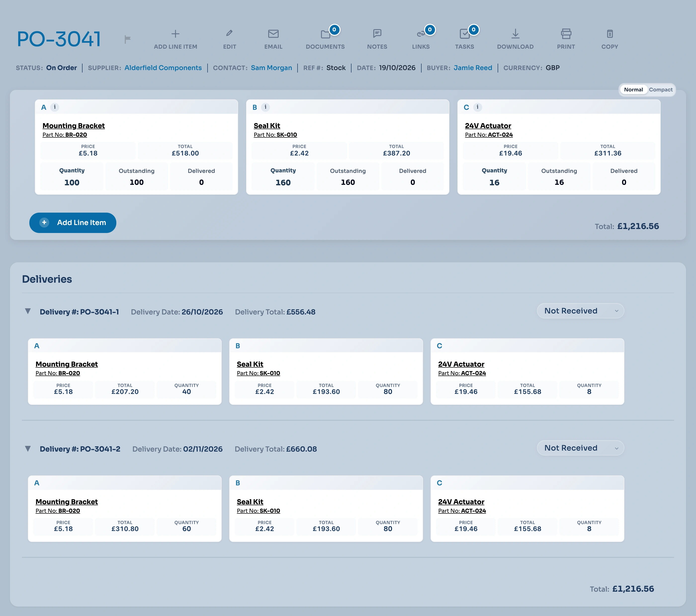Click the info icon on line item A
Screen dimensions: 696x616
[54, 107]
